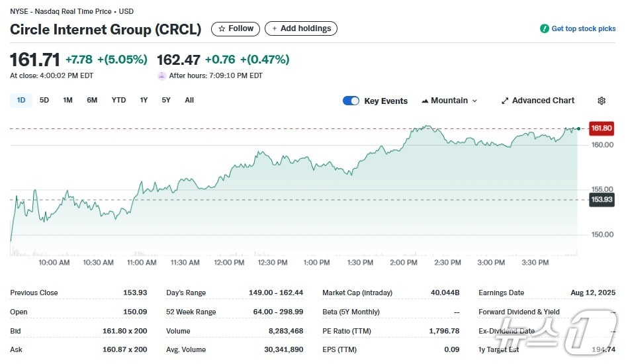Show the 6M price chart

[92, 100]
